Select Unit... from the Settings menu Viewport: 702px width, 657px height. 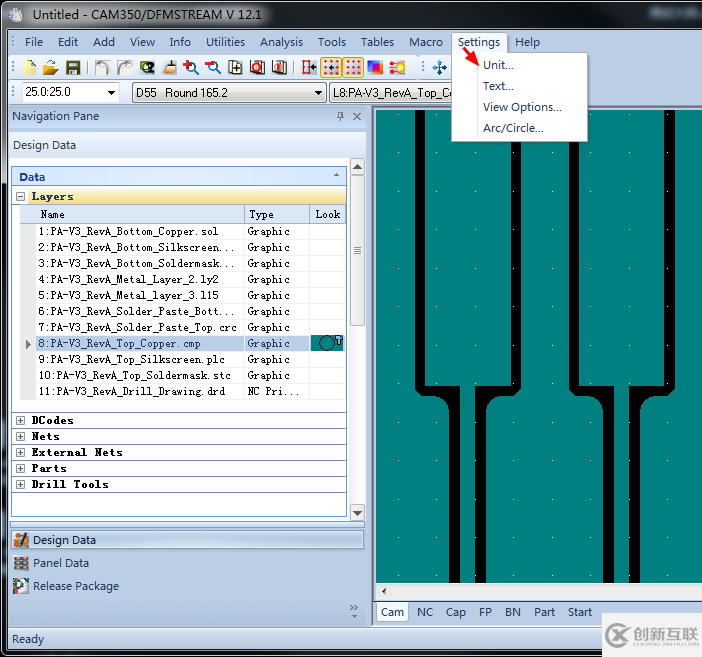498,65
